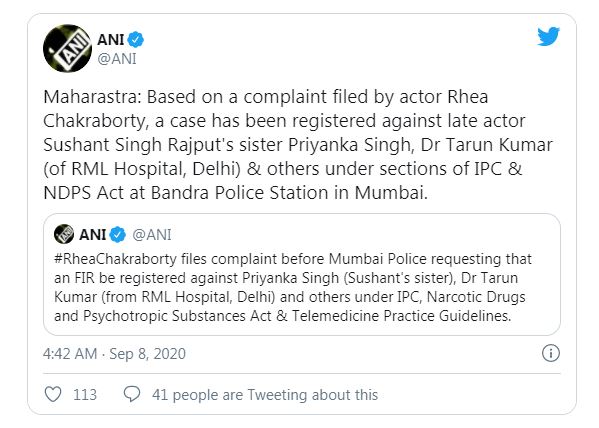The width and height of the screenshot is (599, 428).
Task: Click '41 people are Tweeting about this'
Action: [265, 395]
